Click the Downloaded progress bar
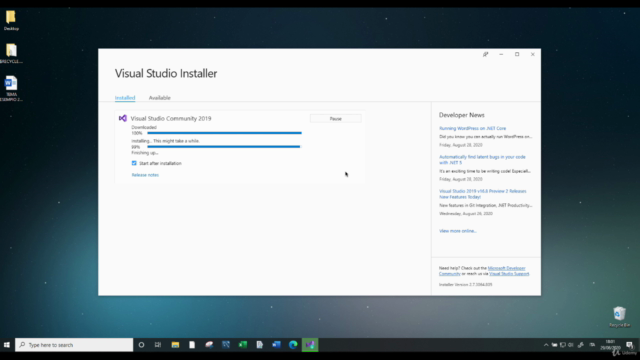This screenshot has height=360, width=640. click(224, 133)
